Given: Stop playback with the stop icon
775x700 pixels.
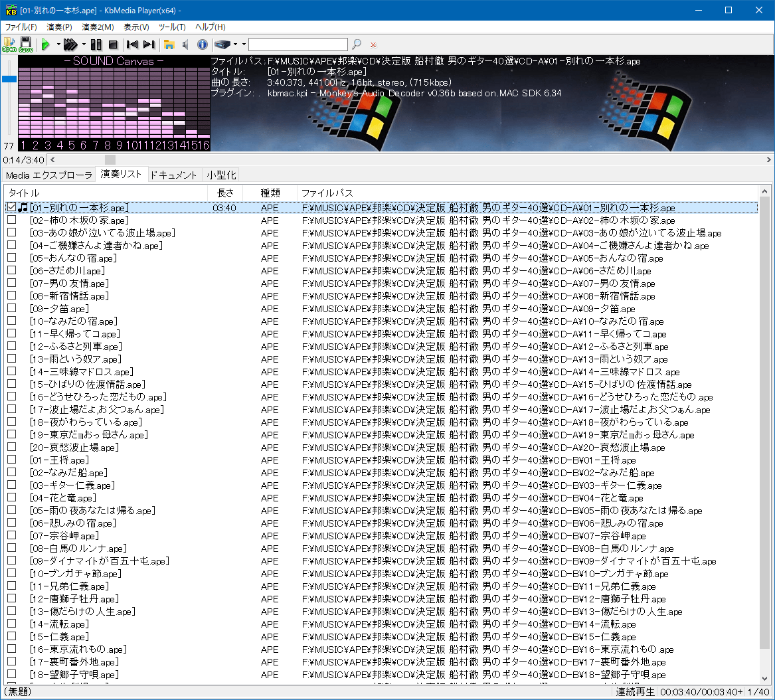Looking at the screenshot, I should tap(113, 44).
